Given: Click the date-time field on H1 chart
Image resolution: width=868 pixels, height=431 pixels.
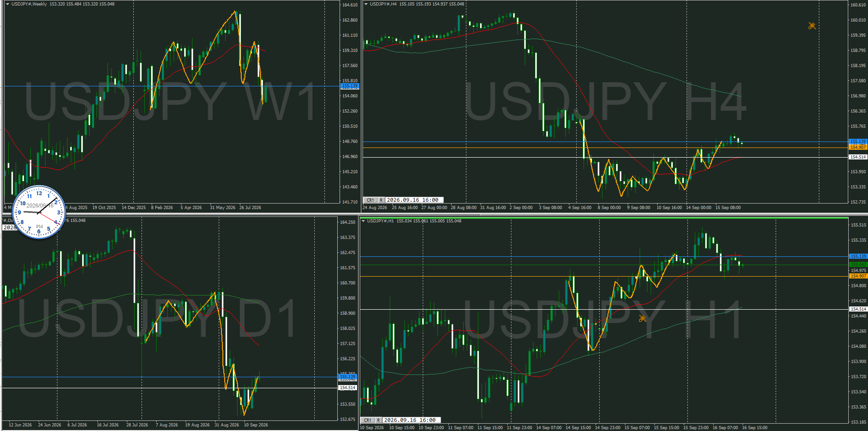Looking at the screenshot, I should [412, 420].
